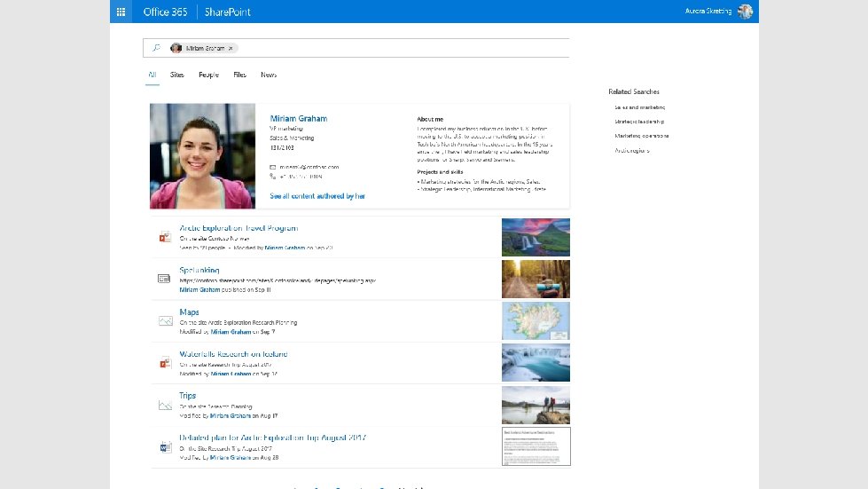Screen dimensions: 868x489
Task: Open the Trips result
Action: click(188, 396)
